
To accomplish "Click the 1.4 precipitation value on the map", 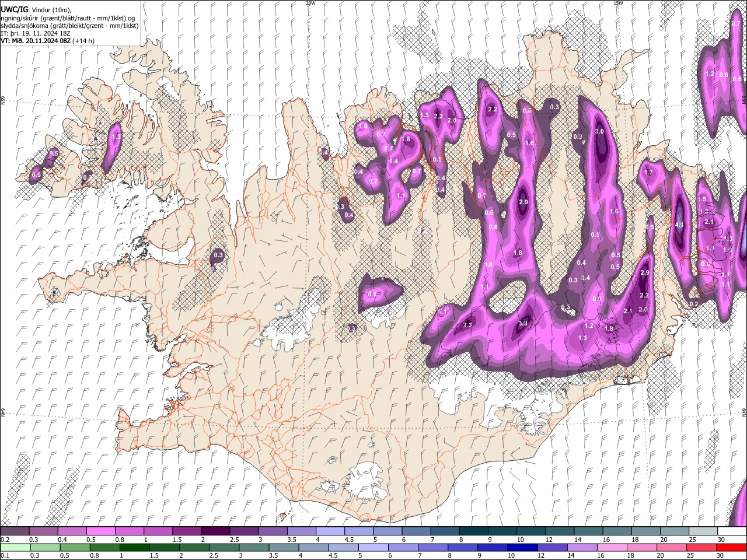I will coord(393,161).
